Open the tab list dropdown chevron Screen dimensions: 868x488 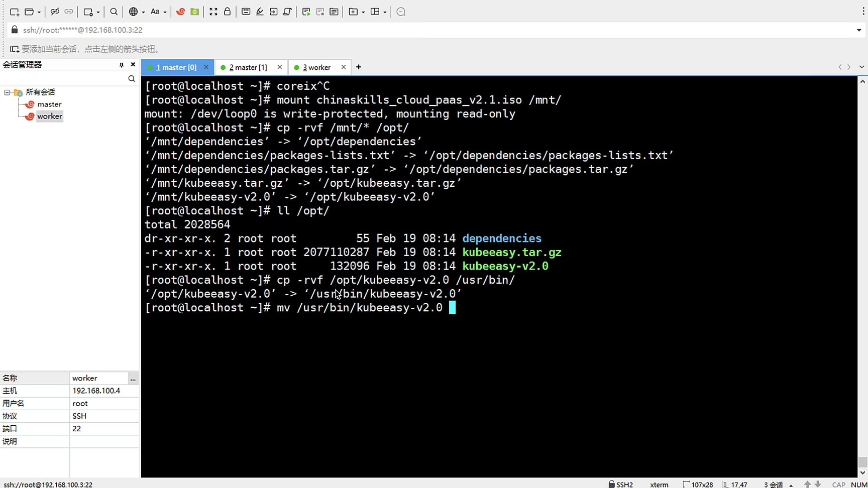pos(862,67)
